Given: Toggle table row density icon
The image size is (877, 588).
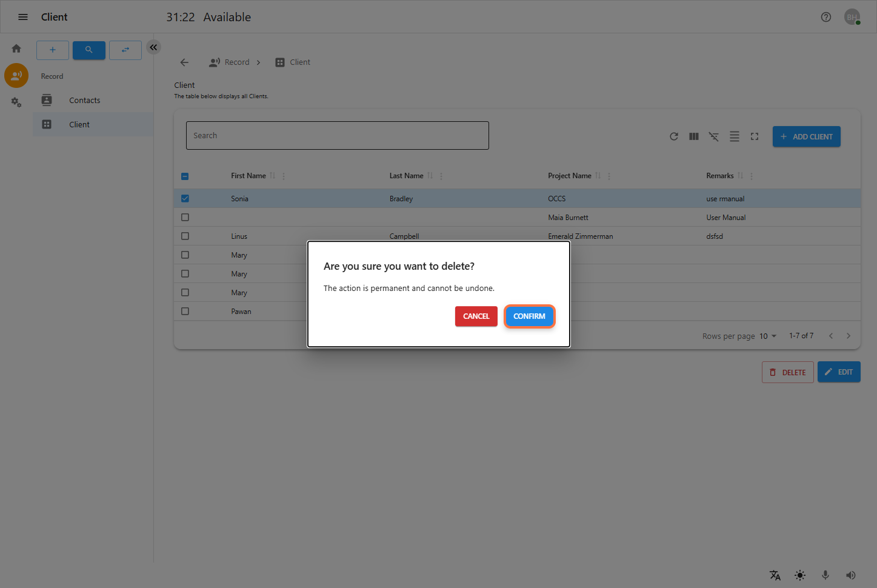Looking at the screenshot, I should [x=734, y=136].
